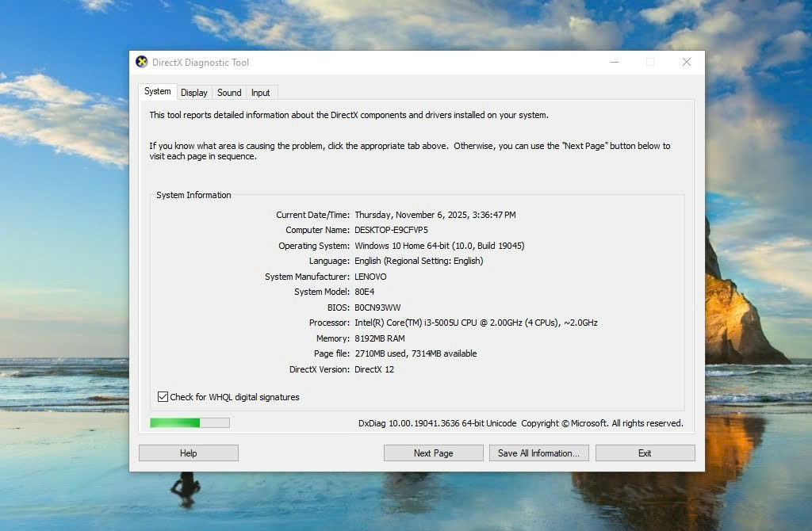Image resolution: width=812 pixels, height=531 pixels.
Task: Minimize the DirectX Diagnostic Tool window
Action: click(x=614, y=63)
